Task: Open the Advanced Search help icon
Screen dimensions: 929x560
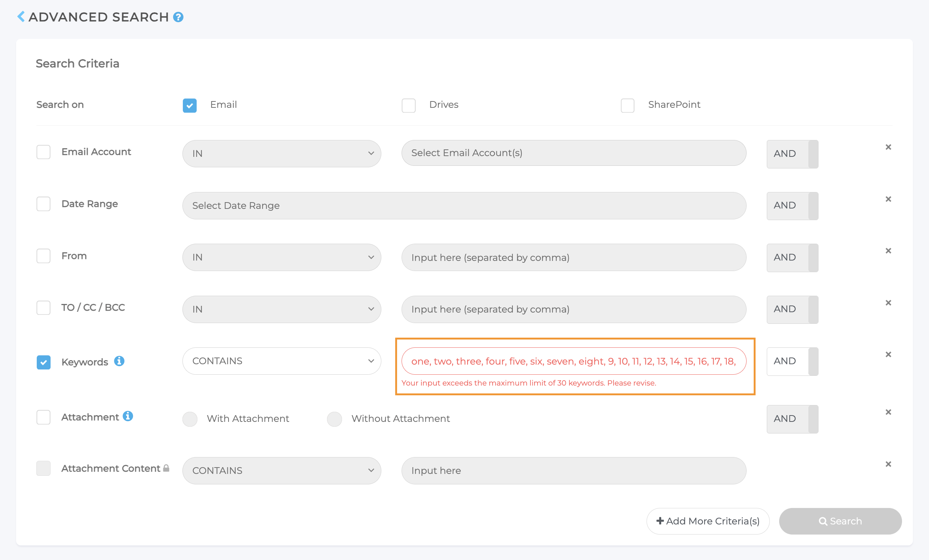Action: click(x=178, y=17)
